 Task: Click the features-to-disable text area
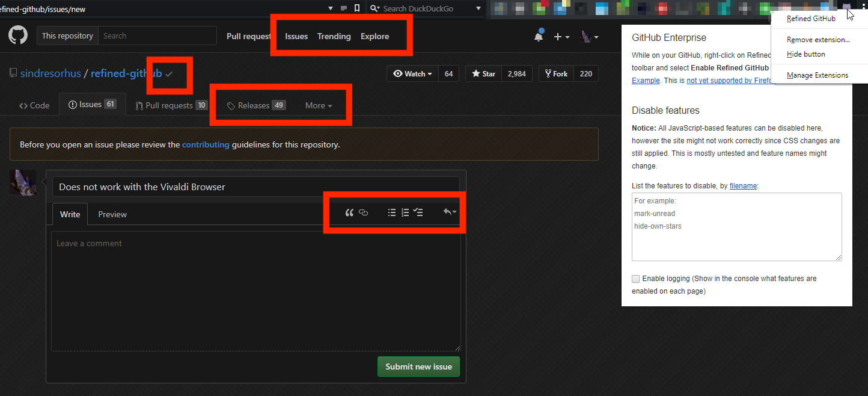pos(737,227)
